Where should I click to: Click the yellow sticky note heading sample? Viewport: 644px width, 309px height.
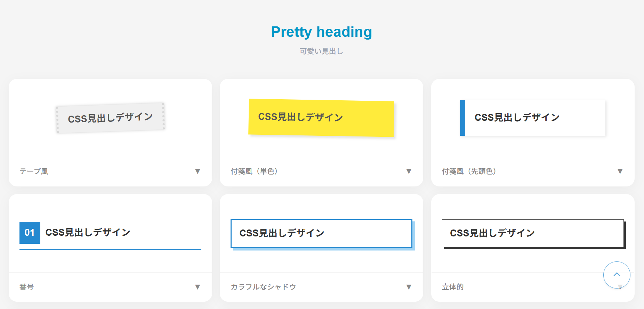tap(321, 117)
